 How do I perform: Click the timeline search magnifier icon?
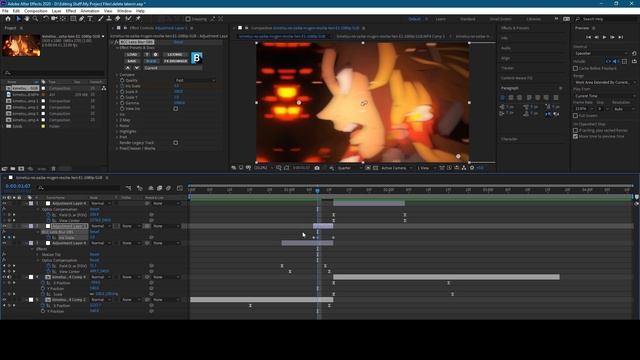tap(40, 188)
